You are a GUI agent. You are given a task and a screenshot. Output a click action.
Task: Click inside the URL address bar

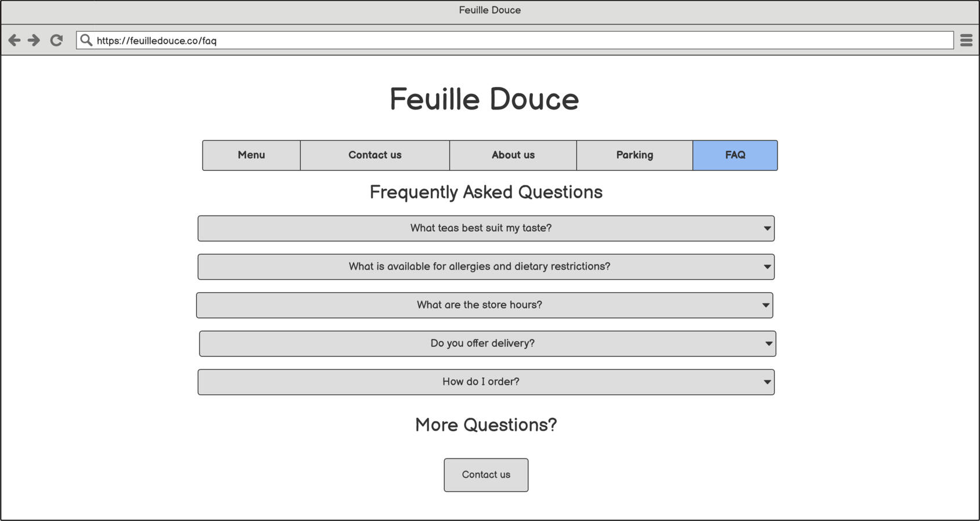coord(348,40)
